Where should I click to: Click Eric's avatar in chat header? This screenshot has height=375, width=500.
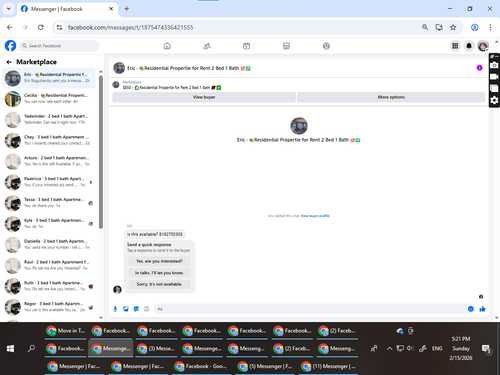click(x=119, y=68)
